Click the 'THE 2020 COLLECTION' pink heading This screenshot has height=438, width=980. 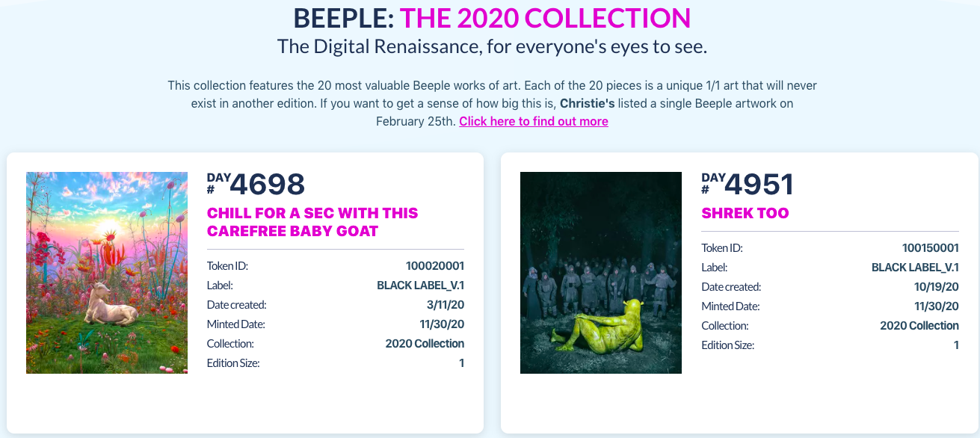click(545, 18)
